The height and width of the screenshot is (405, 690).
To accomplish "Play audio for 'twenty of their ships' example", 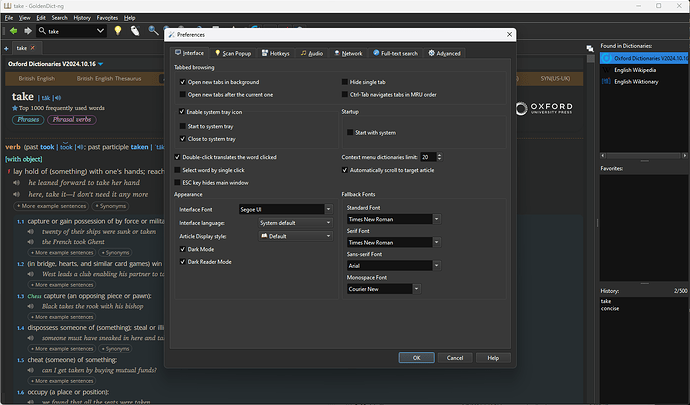I will pyautogui.click(x=30, y=232).
